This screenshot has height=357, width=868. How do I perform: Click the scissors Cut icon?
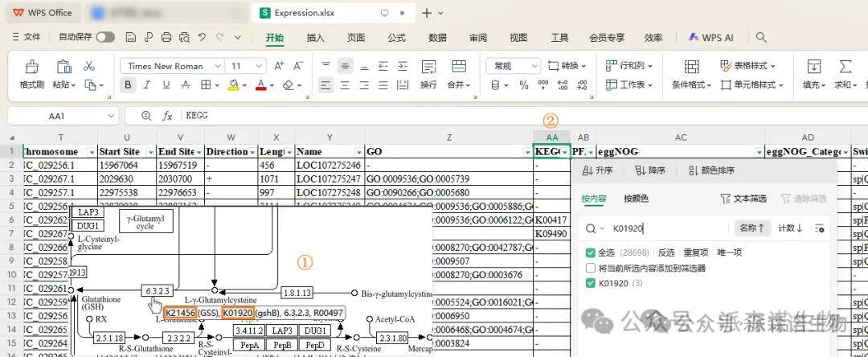coord(89,66)
